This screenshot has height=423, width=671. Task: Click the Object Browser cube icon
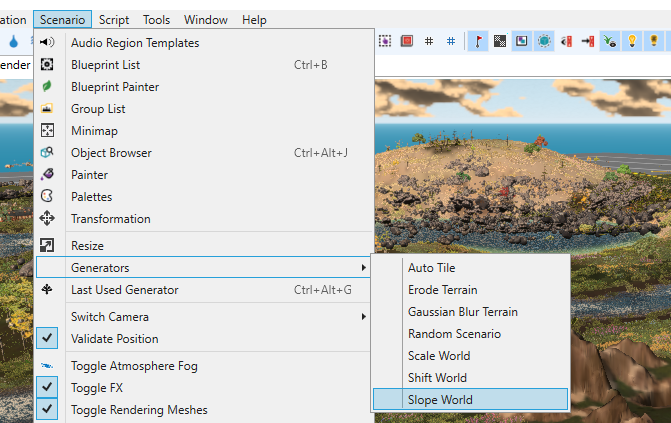[x=47, y=152]
